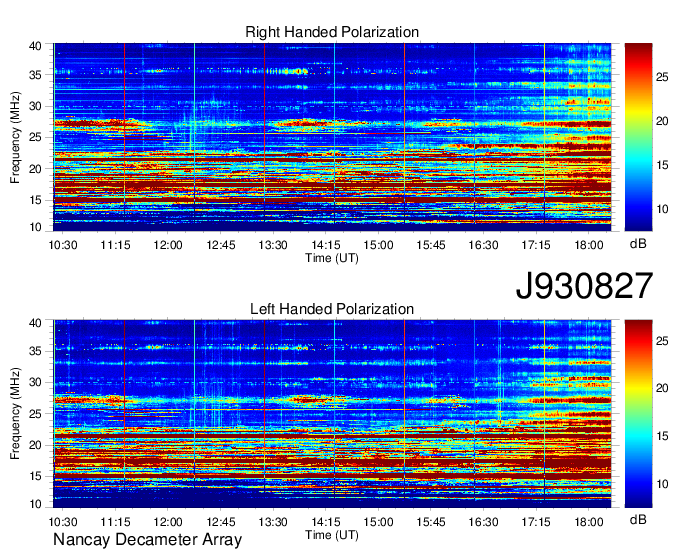
Task: Click 'Time (UT)' axis label under Right Handed plot
Action: [x=332, y=258]
